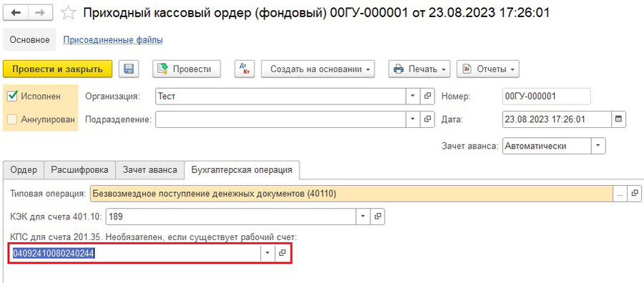Click the Номер field 00ГУ-000001
The width and height of the screenshot is (644, 283).
546,96
